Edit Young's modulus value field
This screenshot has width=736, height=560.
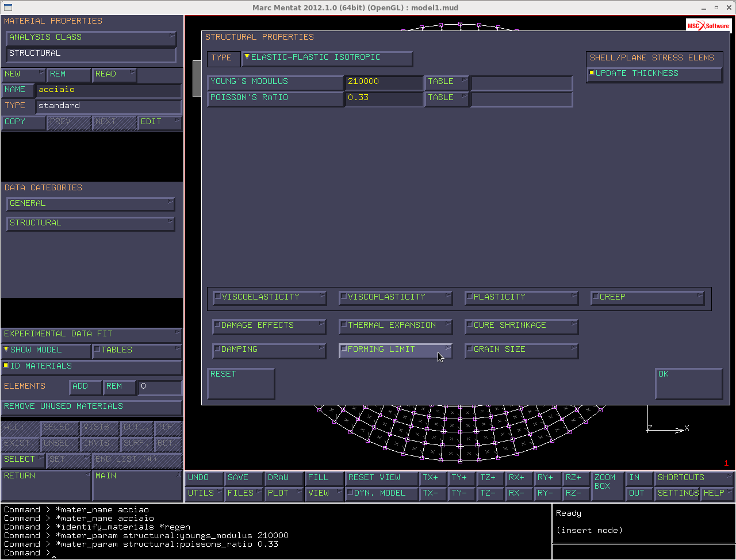(x=384, y=83)
